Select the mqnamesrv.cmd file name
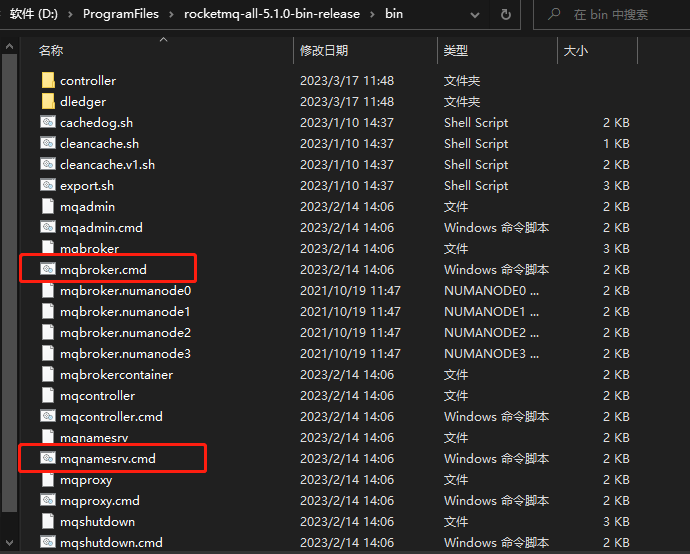This screenshot has height=554, width=690. (108, 459)
